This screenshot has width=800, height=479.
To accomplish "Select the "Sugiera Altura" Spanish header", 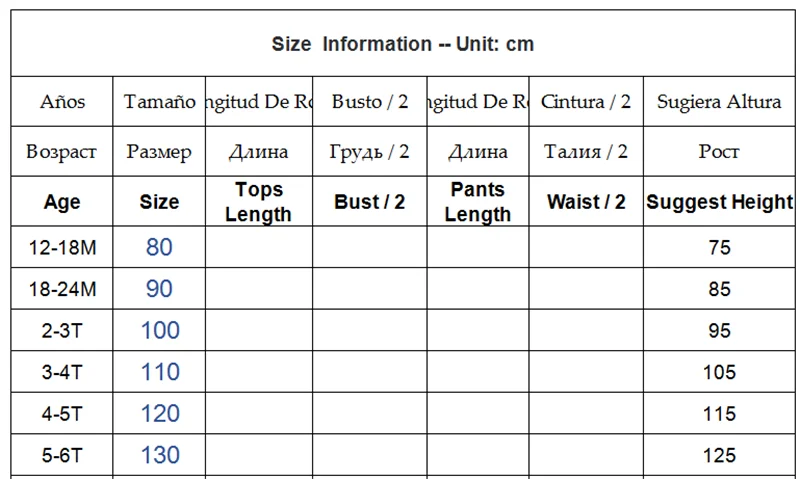I will tap(719, 102).
